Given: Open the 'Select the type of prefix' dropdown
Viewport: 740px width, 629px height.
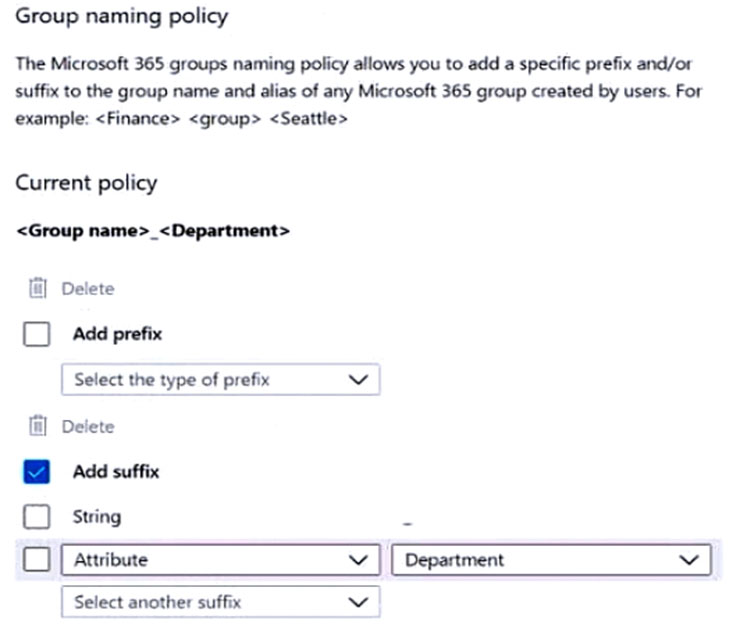Looking at the screenshot, I should pos(221,379).
